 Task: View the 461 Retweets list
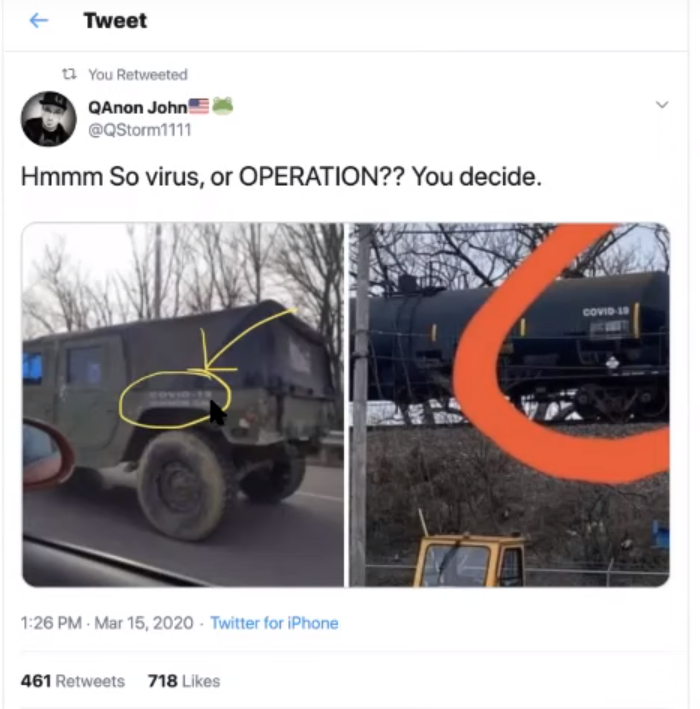click(73, 681)
